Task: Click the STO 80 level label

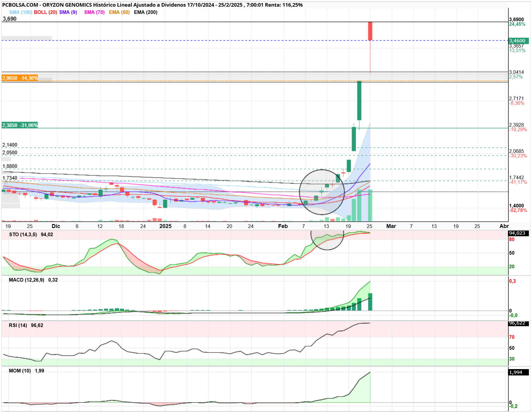Action: pos(512,240)
